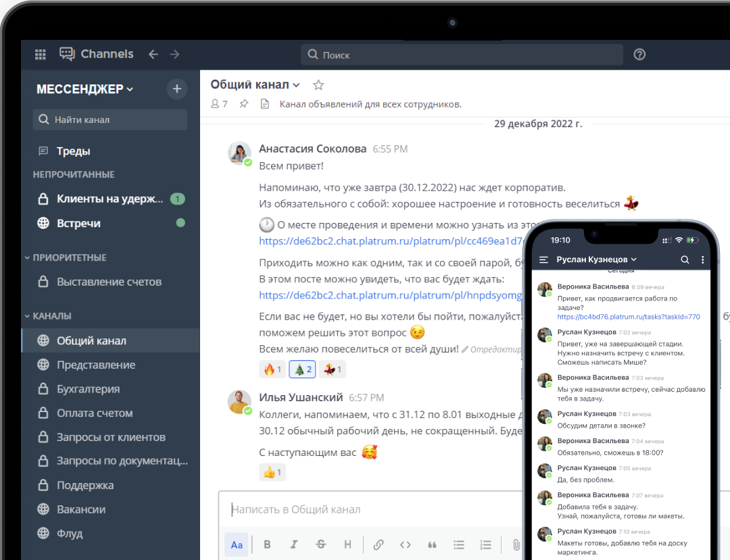
Task: Open Илья Ушанский's profile name
Action: (301, 398)
